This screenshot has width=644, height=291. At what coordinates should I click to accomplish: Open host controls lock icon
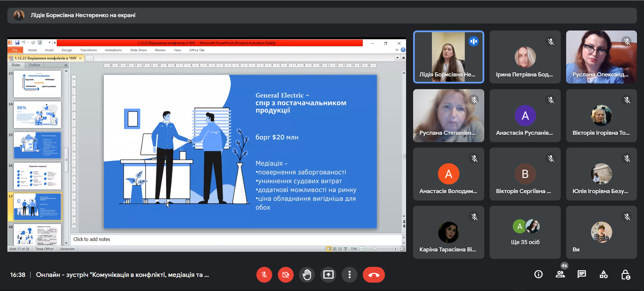[625, 275]
